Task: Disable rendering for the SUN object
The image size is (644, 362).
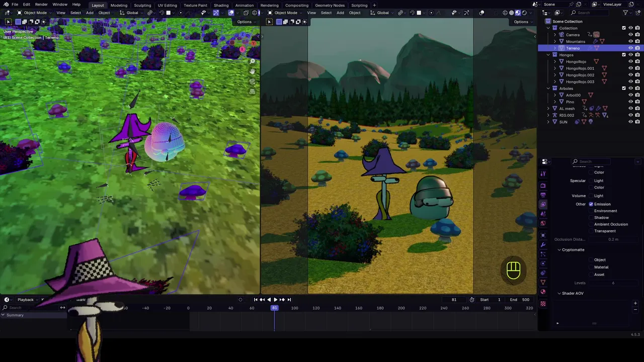Action: [637, 122]
